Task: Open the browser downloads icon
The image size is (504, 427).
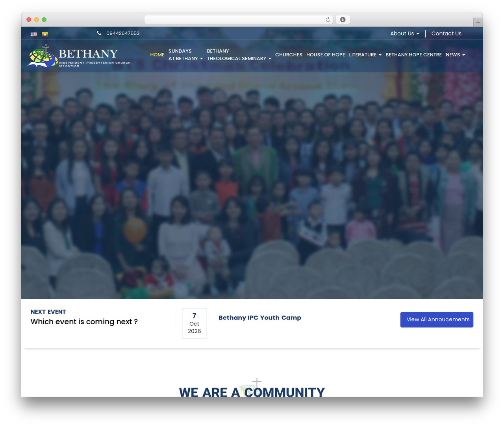Action: pos(343,20)
